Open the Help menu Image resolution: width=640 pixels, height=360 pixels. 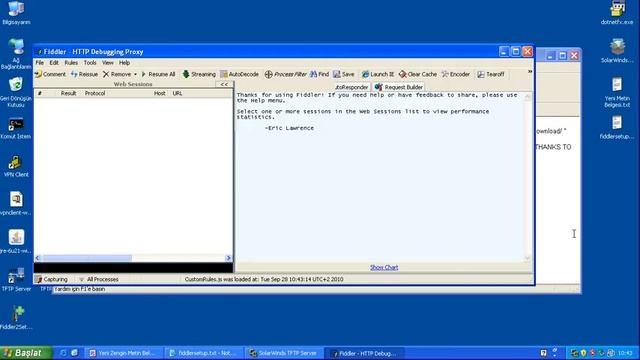point(124,63)
